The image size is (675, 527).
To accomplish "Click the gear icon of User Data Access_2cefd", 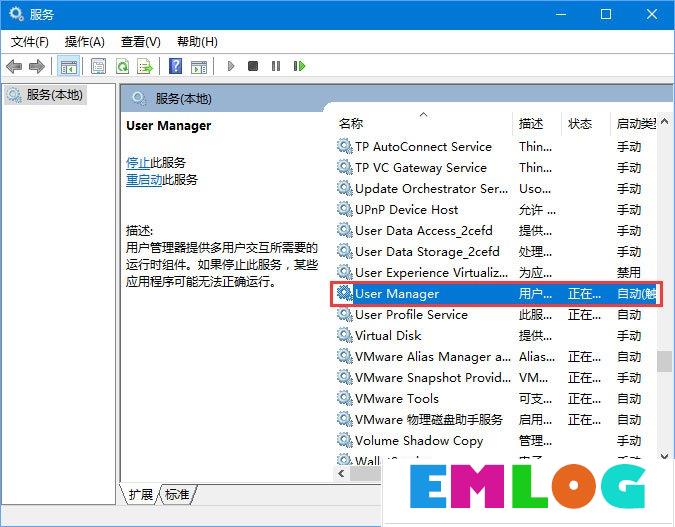I will click(x=345, y=230).
